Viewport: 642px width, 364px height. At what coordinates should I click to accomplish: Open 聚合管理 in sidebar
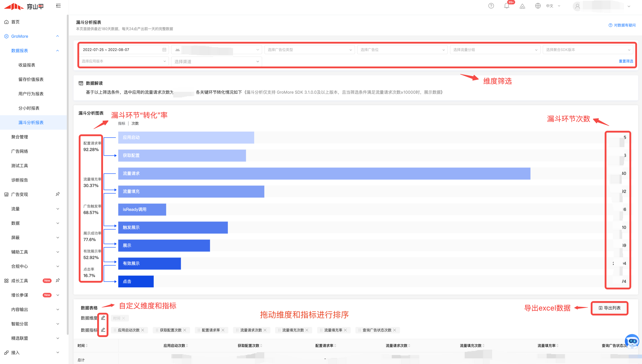(20, 137)
